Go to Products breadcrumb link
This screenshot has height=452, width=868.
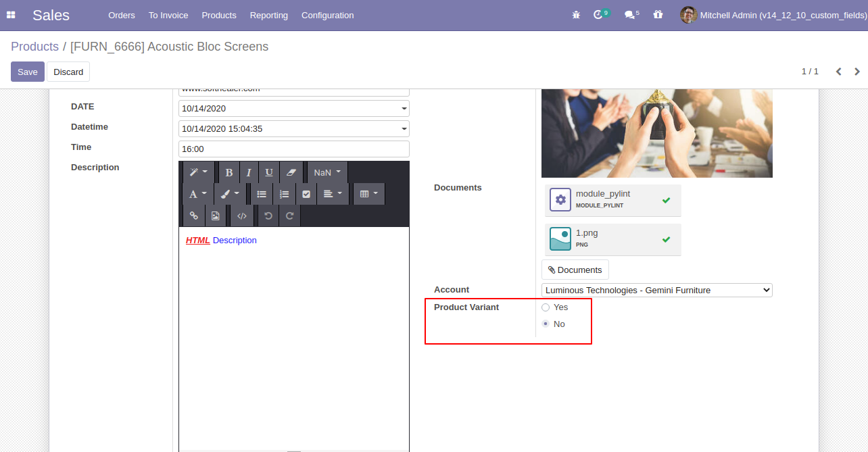point(34,47)
